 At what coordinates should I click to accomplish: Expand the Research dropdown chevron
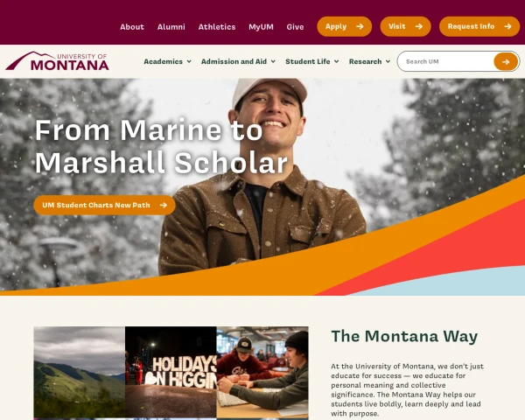pyautogui.click(x=388, y=61)
